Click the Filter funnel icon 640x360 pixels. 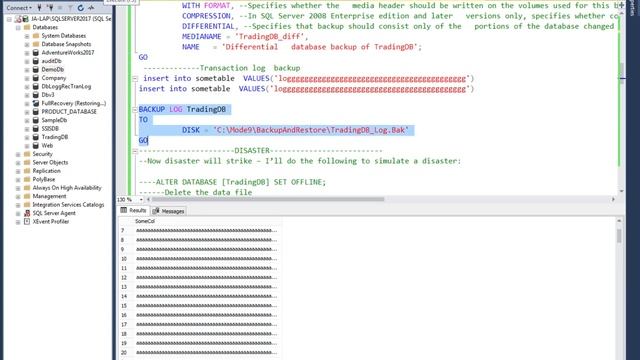tap(70, 8)
